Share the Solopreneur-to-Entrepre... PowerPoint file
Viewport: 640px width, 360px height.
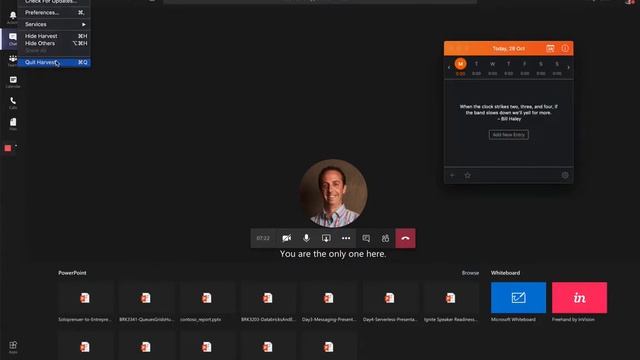click(85, 302)
